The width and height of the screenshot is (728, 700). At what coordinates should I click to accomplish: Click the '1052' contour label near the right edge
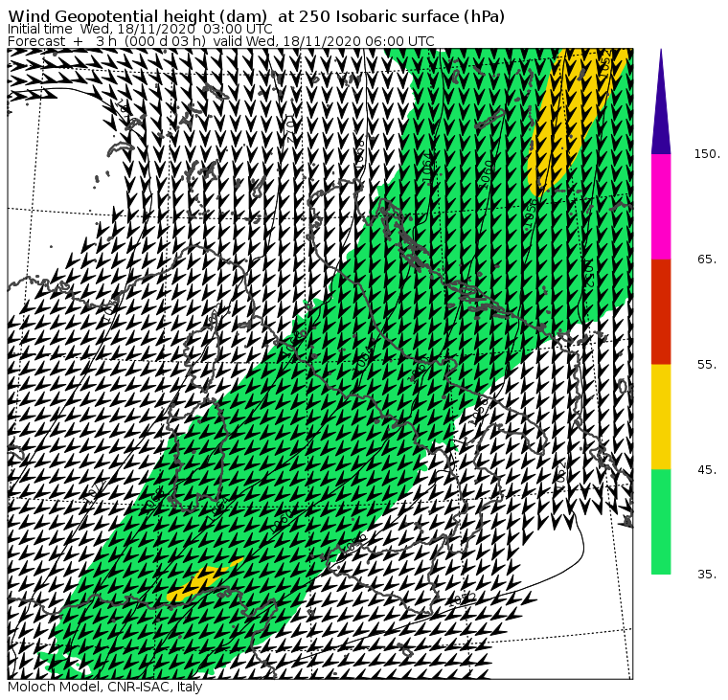(x=589, y=274)
